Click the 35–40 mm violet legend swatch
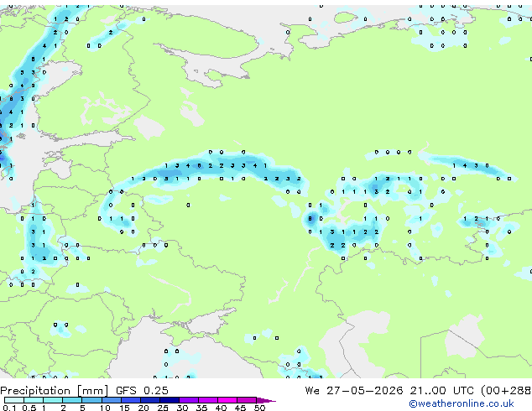The image size is (532, 411). [207, 400]
